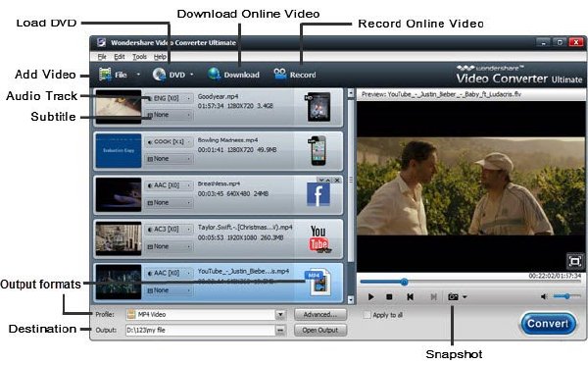Click the next frame button in preview
588x365 pixels.
pyautogui.click(x=433, y=296)
